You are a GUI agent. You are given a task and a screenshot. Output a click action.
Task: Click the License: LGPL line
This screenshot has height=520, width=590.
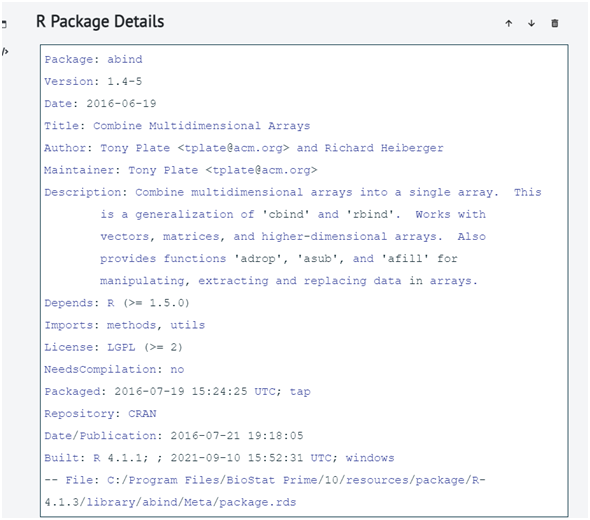pos(113,347)
